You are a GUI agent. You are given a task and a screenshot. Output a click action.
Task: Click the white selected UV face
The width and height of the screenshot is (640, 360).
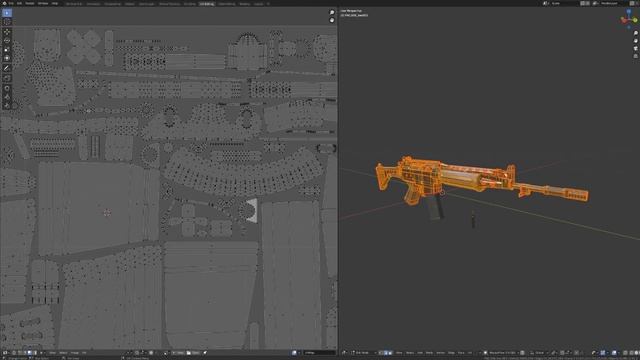pyautogui.click(x=253, y=211)
